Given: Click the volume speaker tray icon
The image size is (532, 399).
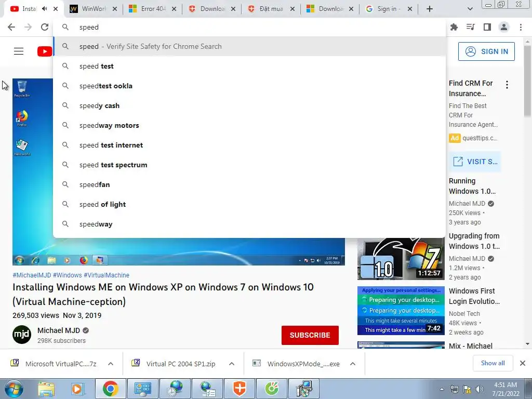Looking at the screenshot, I should 480,389.
